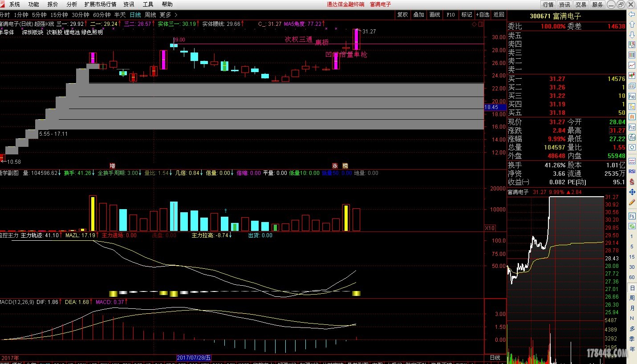Click the F10 button above chart
The width and height of the screenshot is (637, 364).
(x=450, y=15)
